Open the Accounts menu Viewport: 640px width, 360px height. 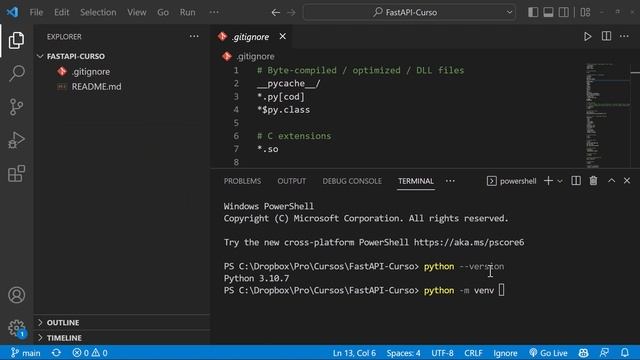[16, 295]
